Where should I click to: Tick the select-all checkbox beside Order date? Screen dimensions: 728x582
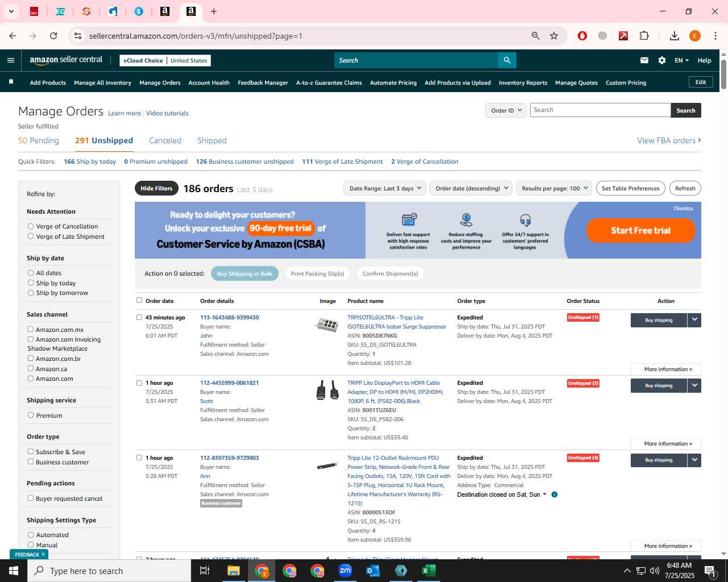coord(139,300)
